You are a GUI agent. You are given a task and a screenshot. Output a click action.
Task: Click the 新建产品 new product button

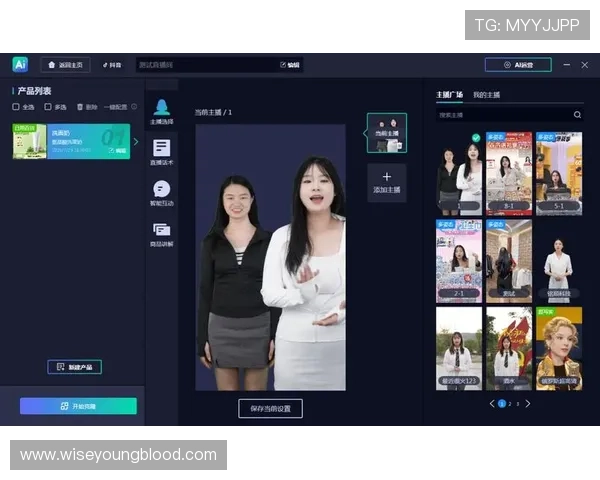pos(74,367)
